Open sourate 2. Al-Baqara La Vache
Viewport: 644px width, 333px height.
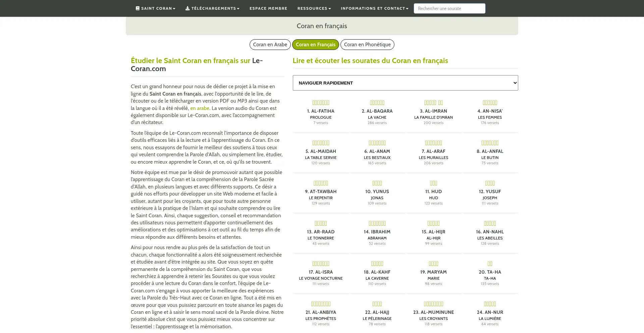pyautogui.click(x=377, y=111)
